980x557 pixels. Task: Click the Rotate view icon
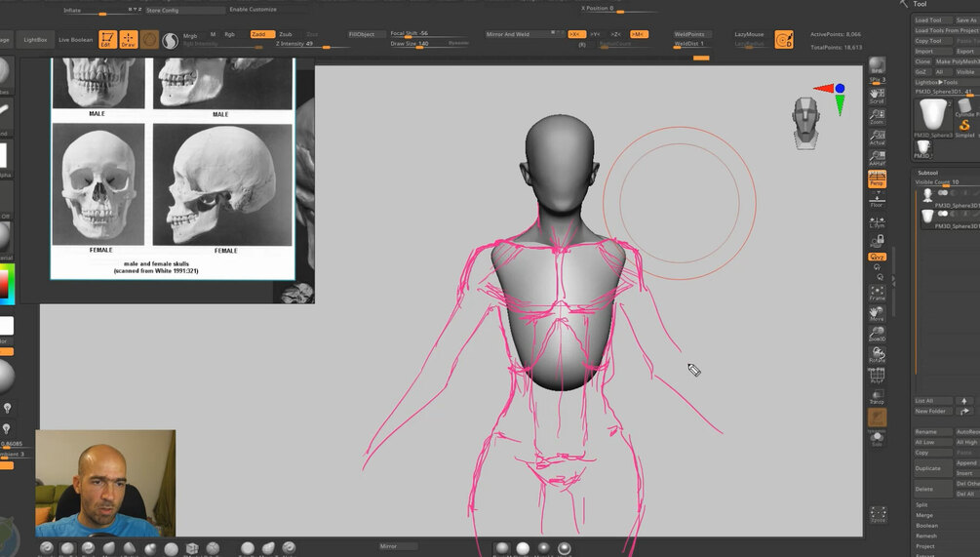coord(877,355)
